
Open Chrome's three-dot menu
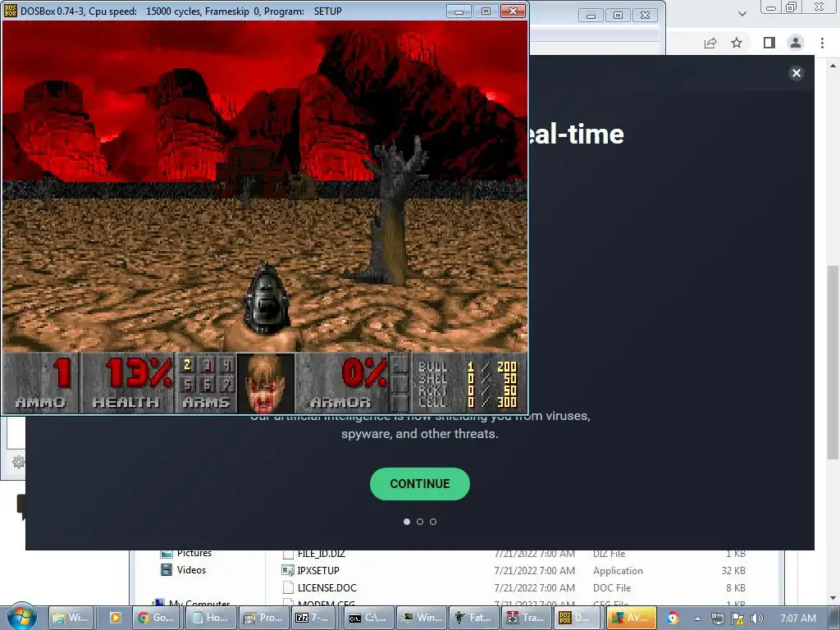point(822,43)
